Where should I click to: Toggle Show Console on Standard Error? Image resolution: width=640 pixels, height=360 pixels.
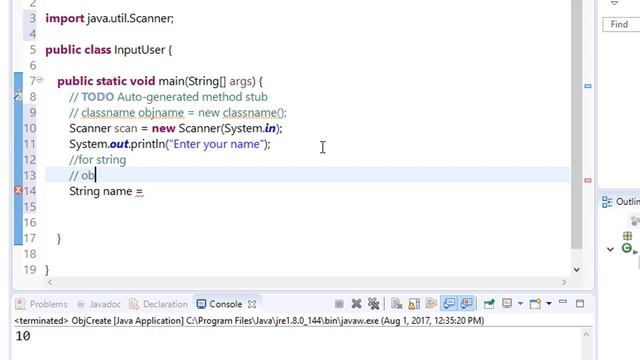coord(467,304)
